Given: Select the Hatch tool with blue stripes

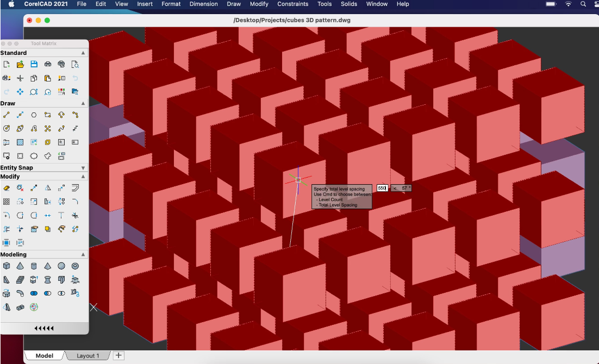Looking at the screenshot, I should (x=20, y=142).
